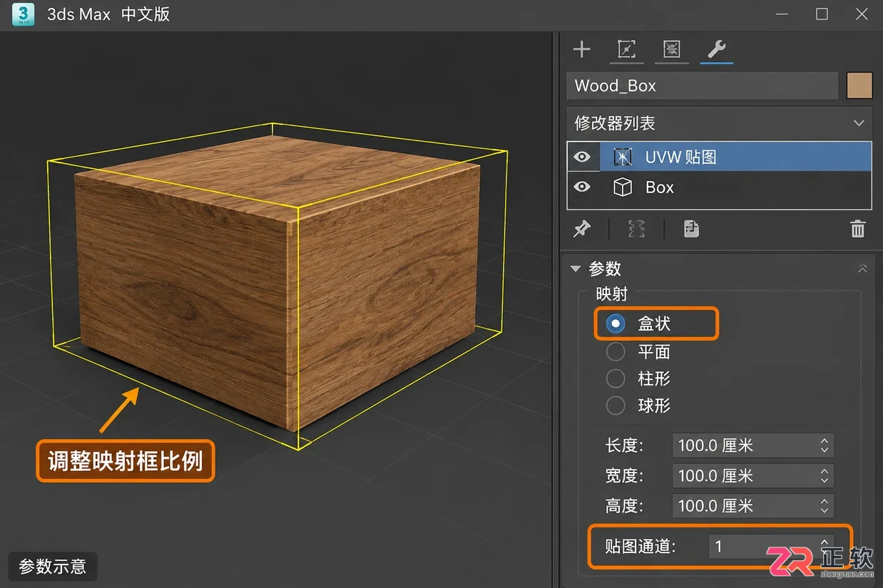The width and height of the screenshot is (883, 588).
Task: Adjust the 宽度 spinner arrows
Action: (x=825, y=475)
